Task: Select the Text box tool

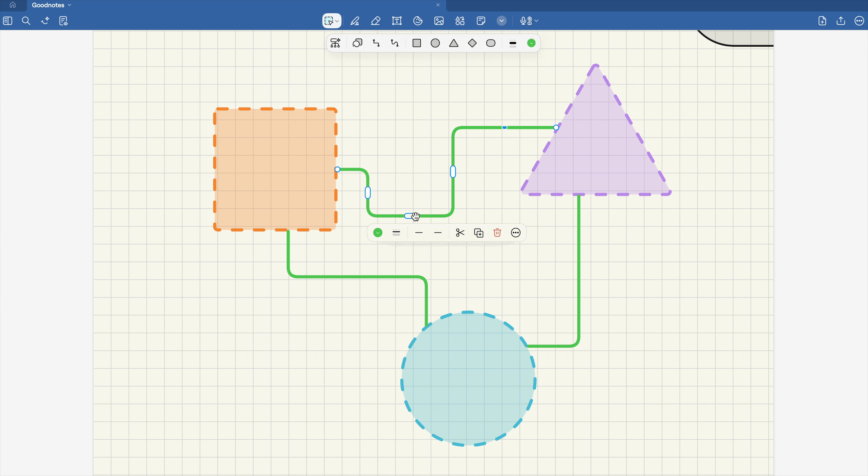Action: click(397, 21)
